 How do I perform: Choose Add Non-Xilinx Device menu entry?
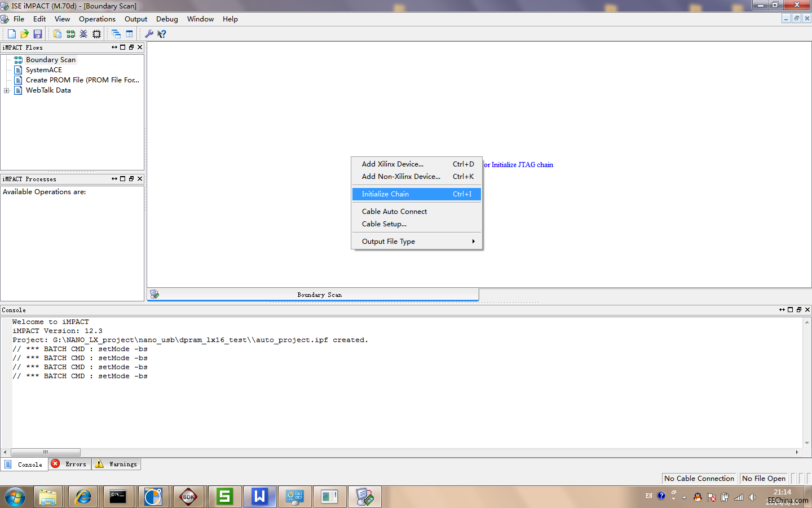417,177
